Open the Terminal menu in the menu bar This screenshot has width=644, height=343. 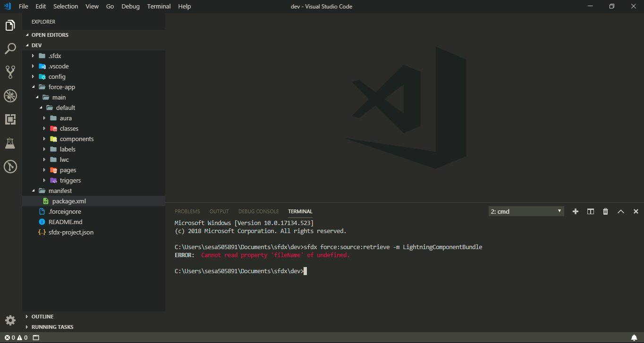tap(159, 6)
